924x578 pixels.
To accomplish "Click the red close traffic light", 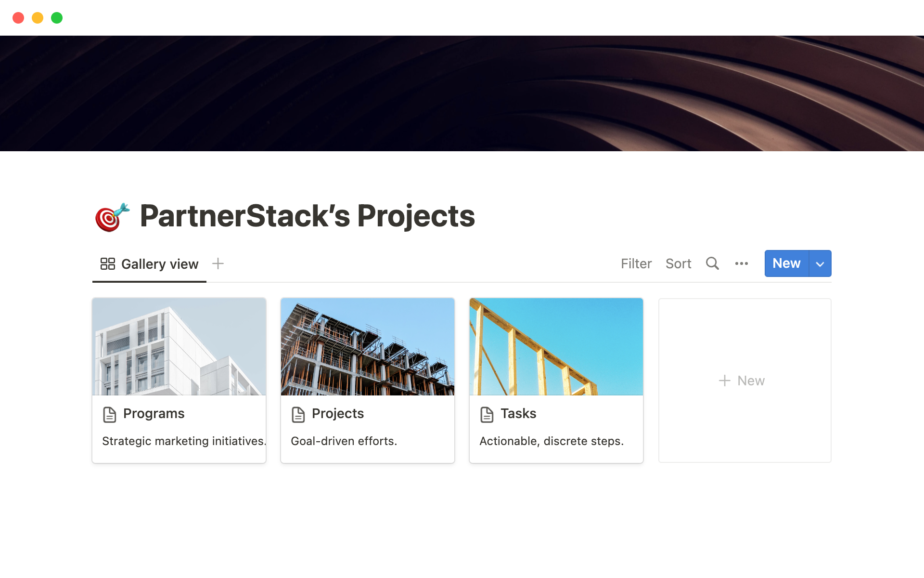I will click(x=18, y=17).
